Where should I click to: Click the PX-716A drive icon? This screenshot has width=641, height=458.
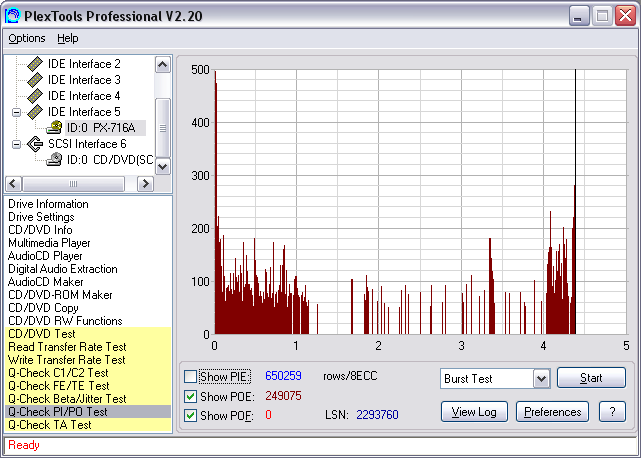pos(54,128)
